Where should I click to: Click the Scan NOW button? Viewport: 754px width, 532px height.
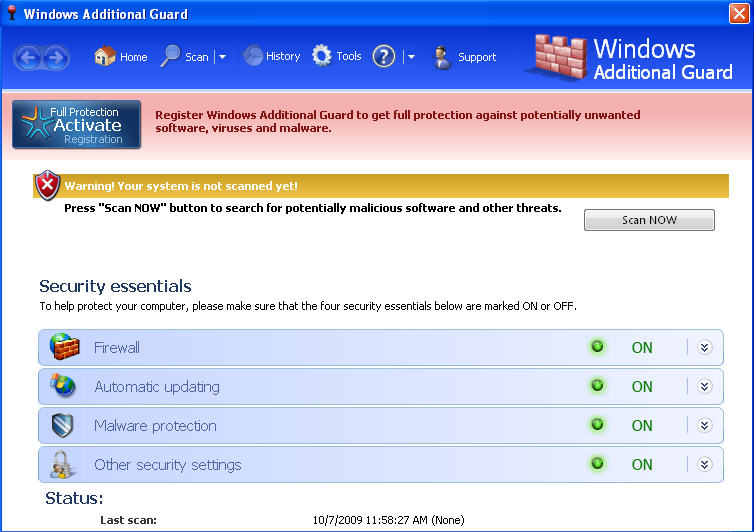click(x=649, y=220)
